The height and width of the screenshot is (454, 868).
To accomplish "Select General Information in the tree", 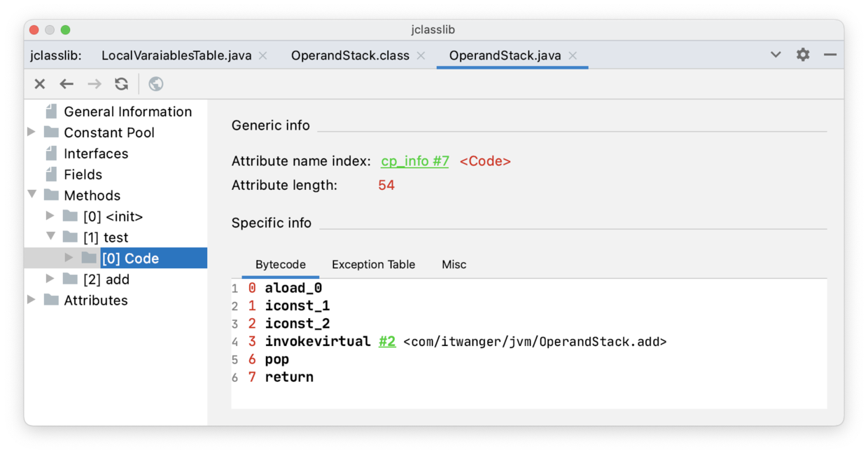I will point(127,111).
